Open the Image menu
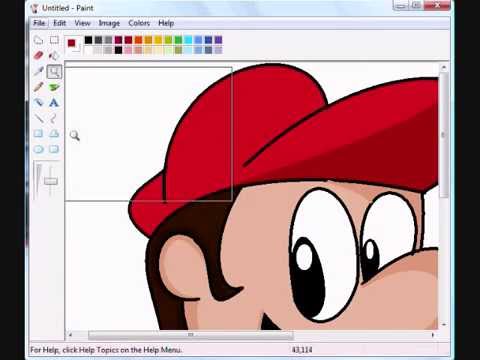 click(x=109, y=23)
